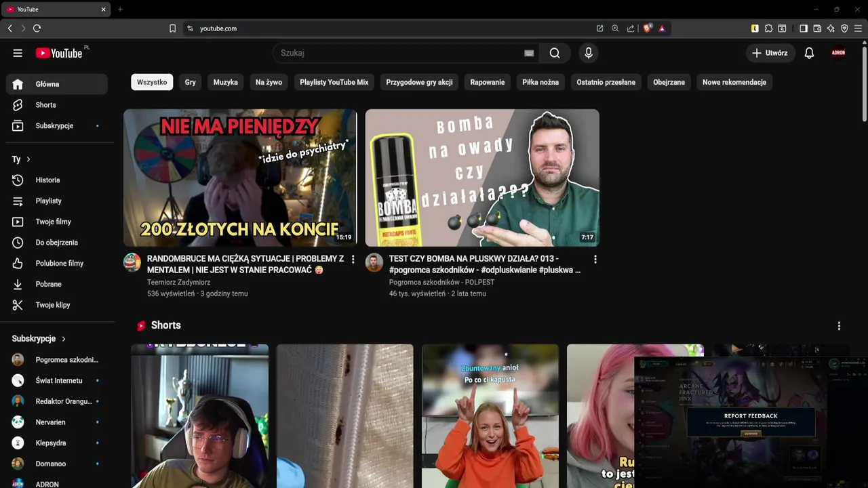Open the Teemiorz Zadymiorz channel link
The image size is (868, 488).
178,282
